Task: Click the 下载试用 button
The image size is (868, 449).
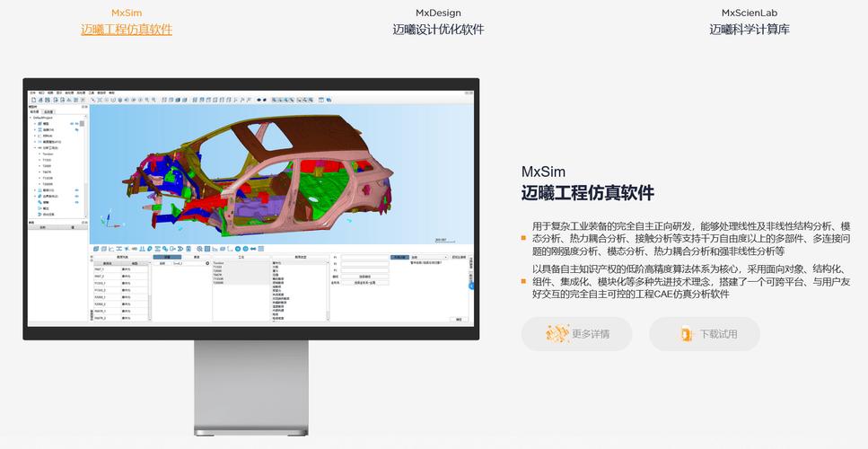Action: [x=704, y=334]
